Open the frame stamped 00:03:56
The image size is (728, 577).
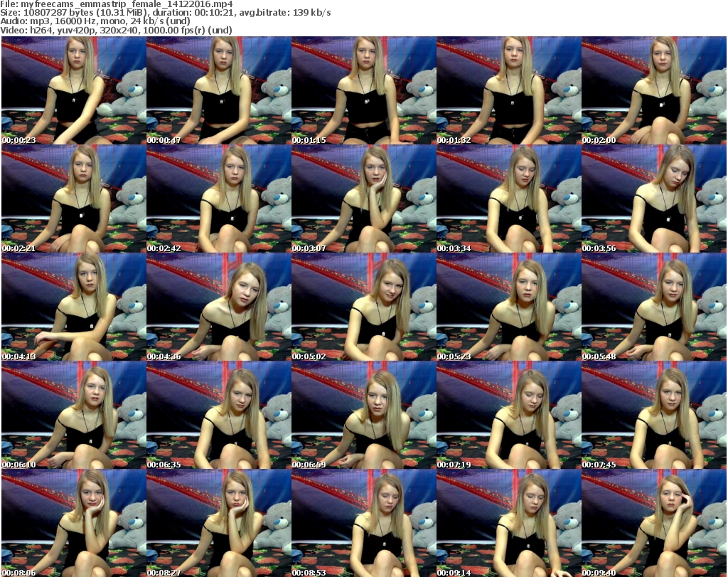tap(654, 198)
